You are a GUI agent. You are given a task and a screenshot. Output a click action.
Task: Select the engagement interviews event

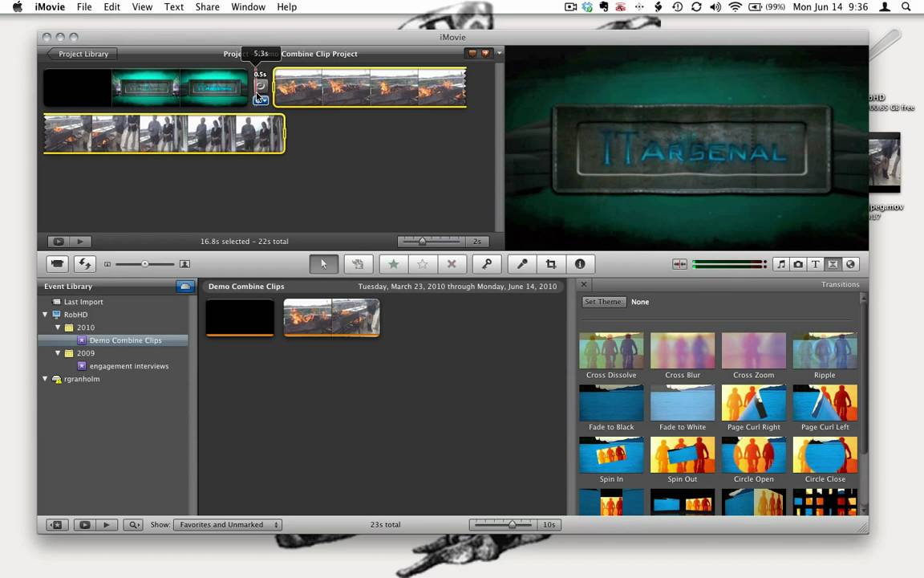coord(129,366)
